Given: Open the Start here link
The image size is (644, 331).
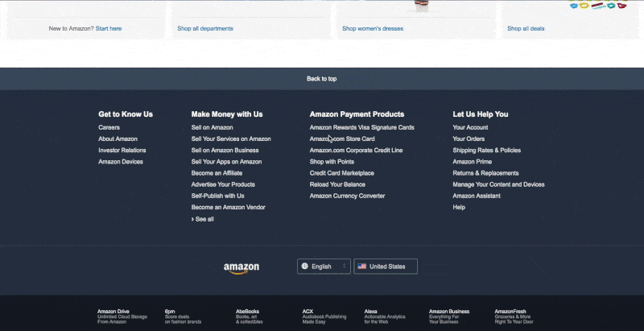Looking at the screenshot, I should pos(109,29).
